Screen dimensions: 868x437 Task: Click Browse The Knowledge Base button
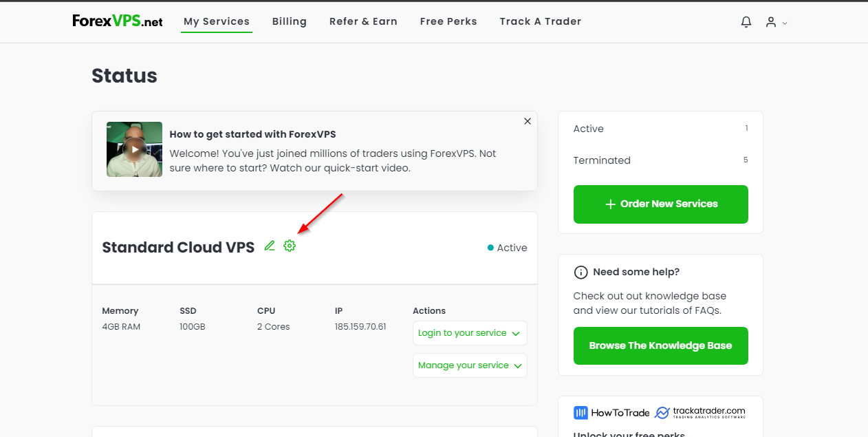660,345
